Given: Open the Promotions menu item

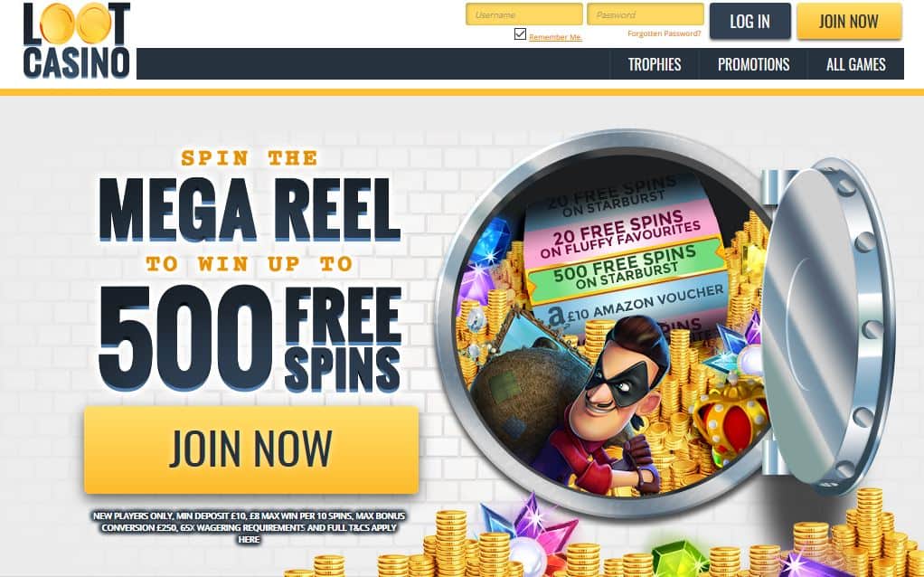Looking at the screenshot, I should pyautogui.click(x=753, y=64).
